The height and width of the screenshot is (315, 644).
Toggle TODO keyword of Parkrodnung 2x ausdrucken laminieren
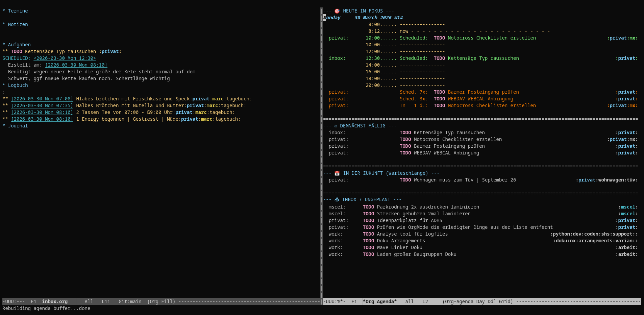point(368,207)
